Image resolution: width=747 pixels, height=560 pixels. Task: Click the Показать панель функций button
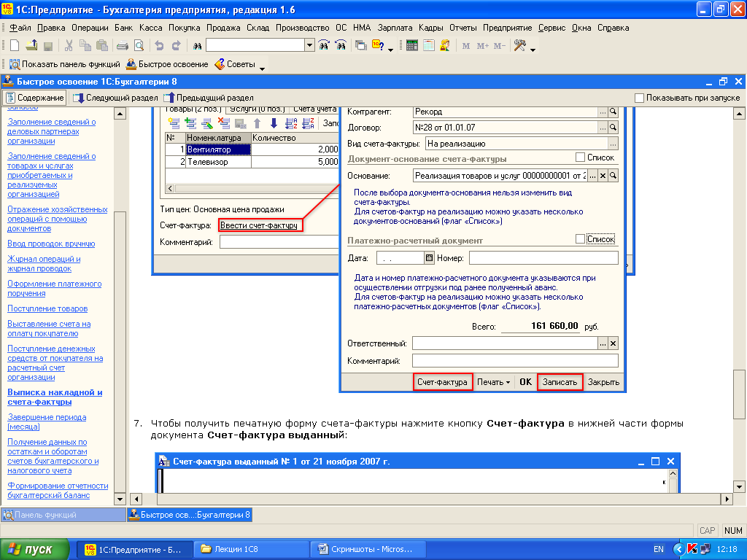point(65,64)
